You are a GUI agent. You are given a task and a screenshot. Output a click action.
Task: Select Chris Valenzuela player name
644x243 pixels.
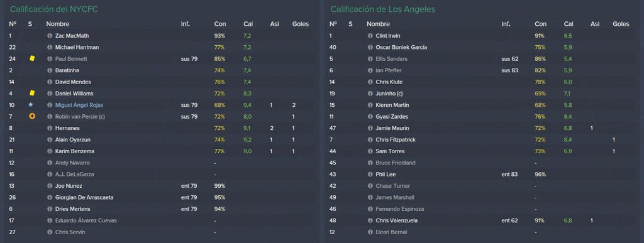tap(396, 220)
